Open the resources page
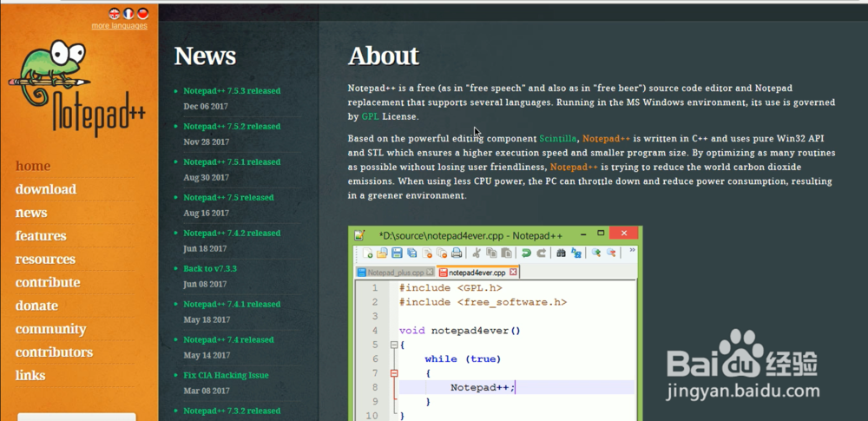Image resolution: width=868 pixels, height=421 pixels. pyautogui.click(x=45, y=260)
